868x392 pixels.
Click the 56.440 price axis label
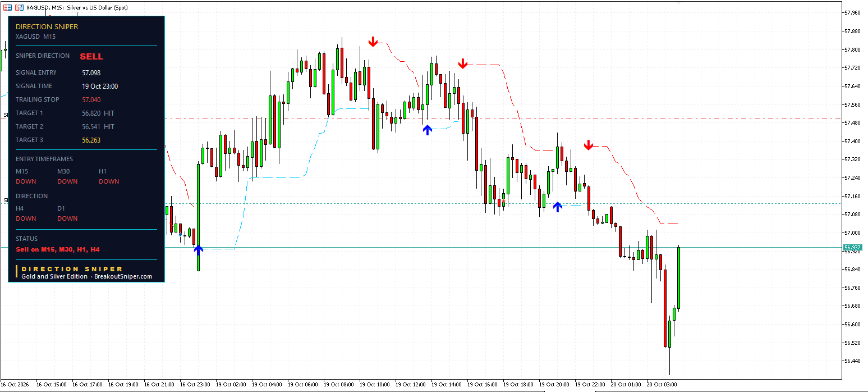(852, 361)
